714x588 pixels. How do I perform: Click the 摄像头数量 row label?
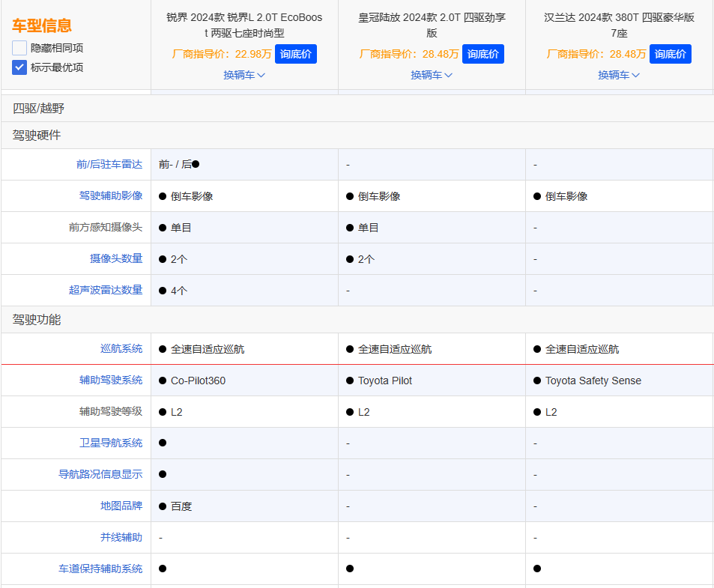click(x=115, y=258)
